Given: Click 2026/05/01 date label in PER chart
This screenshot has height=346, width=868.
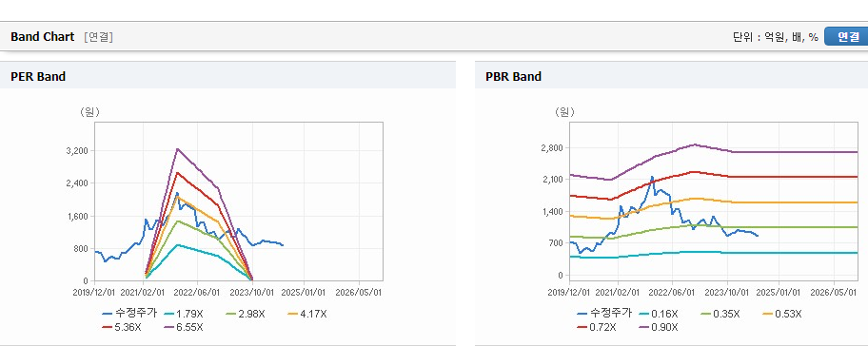Looking at the screenshot, I should pos(359,292).
